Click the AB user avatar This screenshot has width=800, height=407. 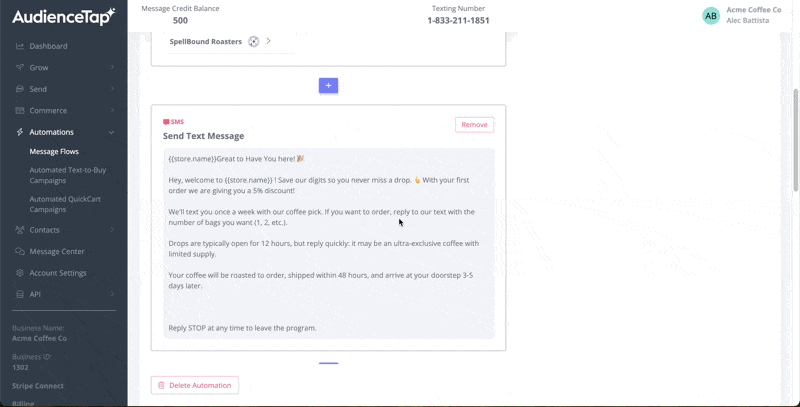(x=711, y=16)
